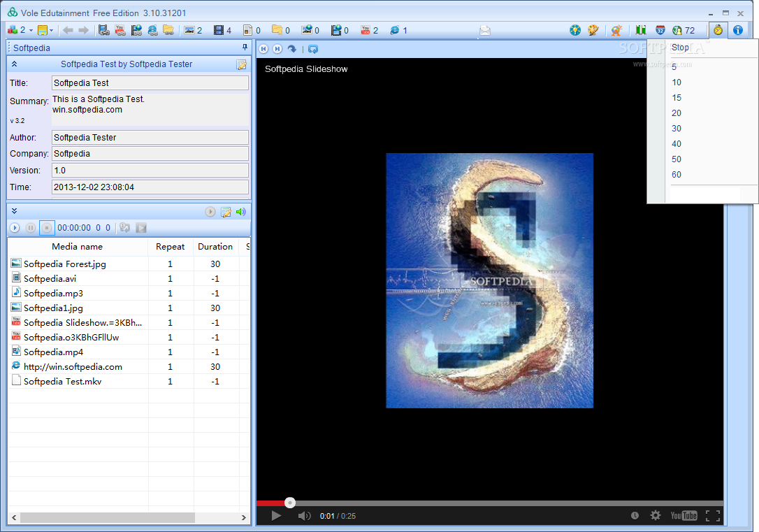Image resolution: width=759 pixels, height=532 pixels.
Task: Select 20 in the timer menu
Action: 677,113
